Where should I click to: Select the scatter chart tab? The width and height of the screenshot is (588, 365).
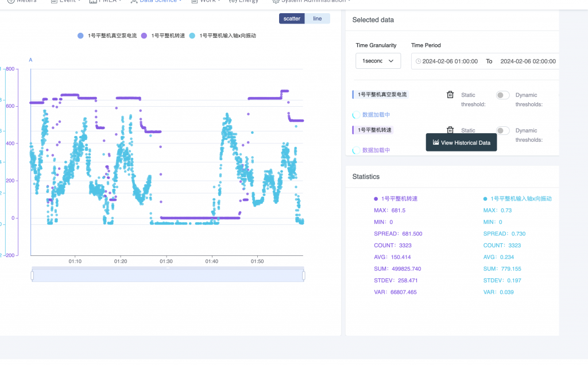[292, 19]
